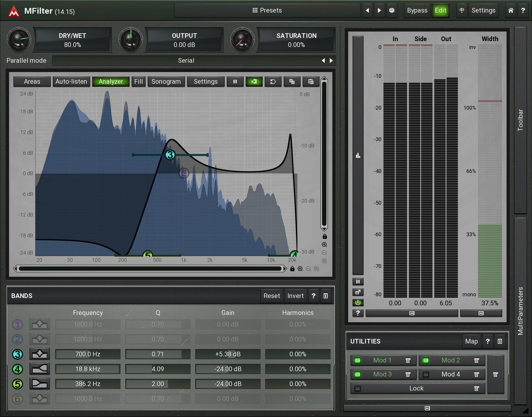Click the meter power button icon

(x=358, y=303)
